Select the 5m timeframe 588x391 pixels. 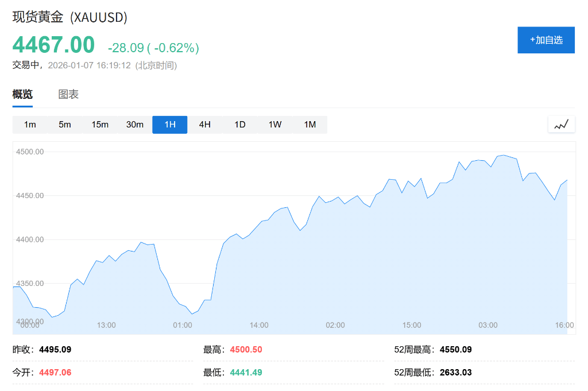pyautogui.click(x=65, y=125)
